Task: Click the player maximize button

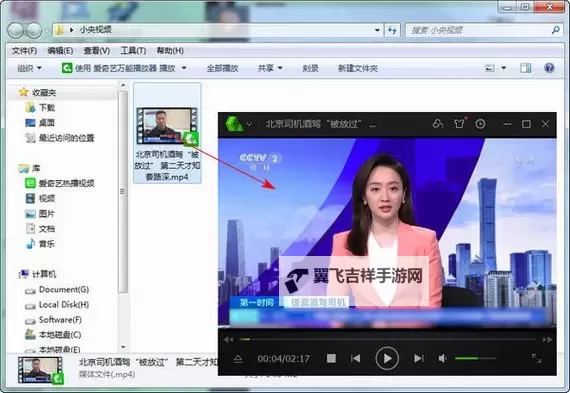Action: [x=526, y=124]
